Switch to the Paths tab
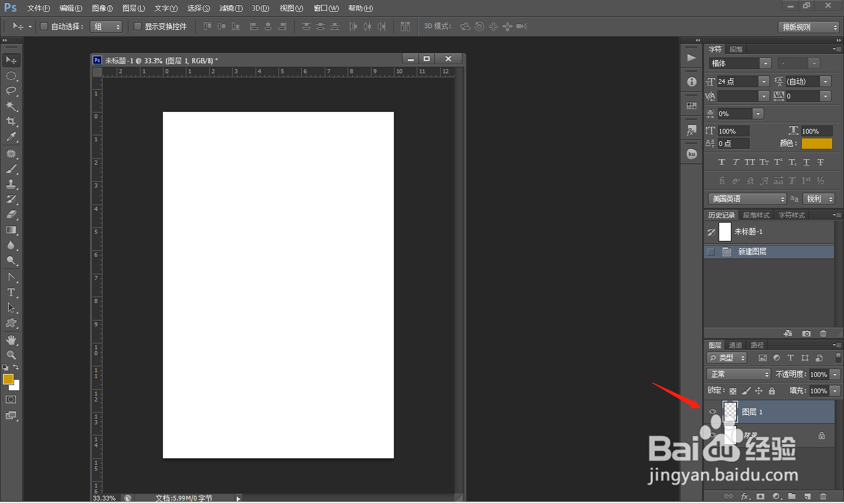This screenshot has height=504, width=844. (757, 345)
